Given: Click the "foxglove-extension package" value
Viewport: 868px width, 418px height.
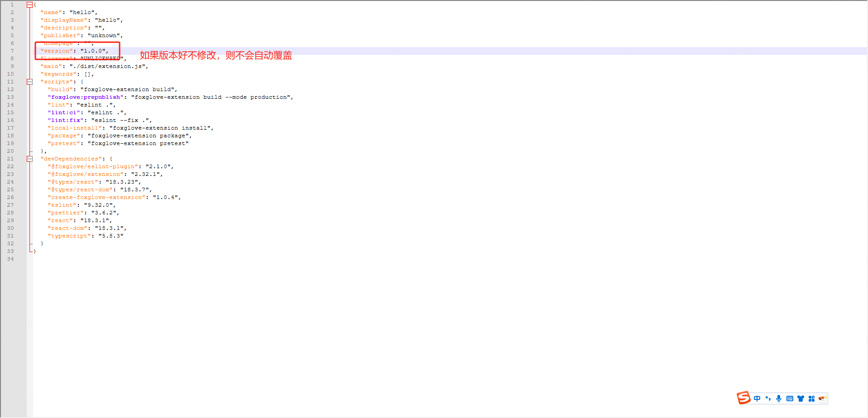Looking at the screenshot, I should coord(138,136).
